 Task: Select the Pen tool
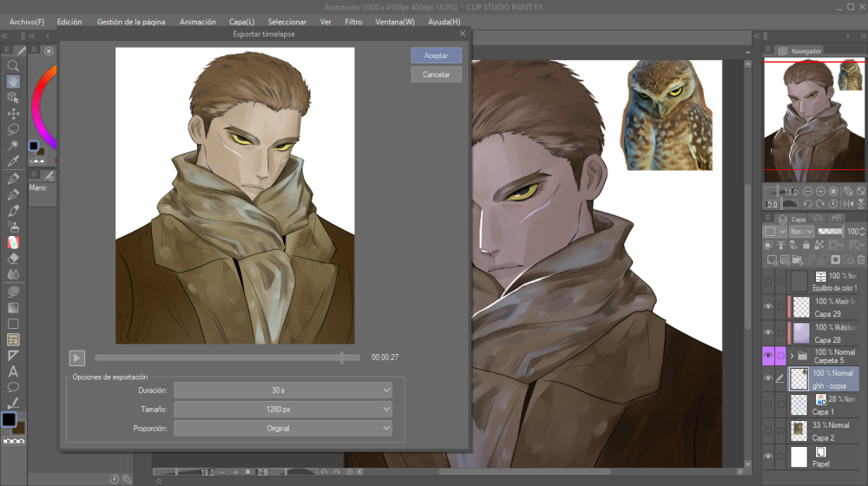[13, 179]
